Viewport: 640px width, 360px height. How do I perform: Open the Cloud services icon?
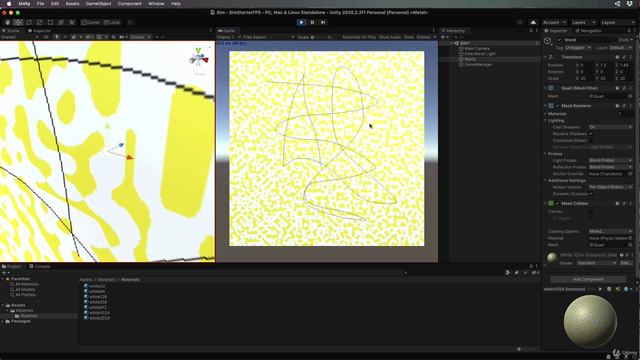(x=533, y=22)
